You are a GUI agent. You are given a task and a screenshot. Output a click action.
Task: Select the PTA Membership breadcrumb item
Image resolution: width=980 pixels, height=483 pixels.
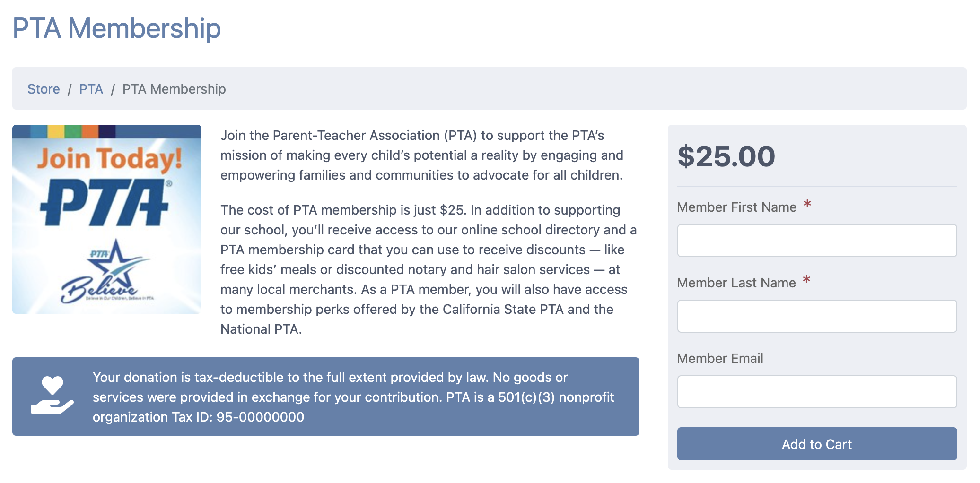[174, 89]
